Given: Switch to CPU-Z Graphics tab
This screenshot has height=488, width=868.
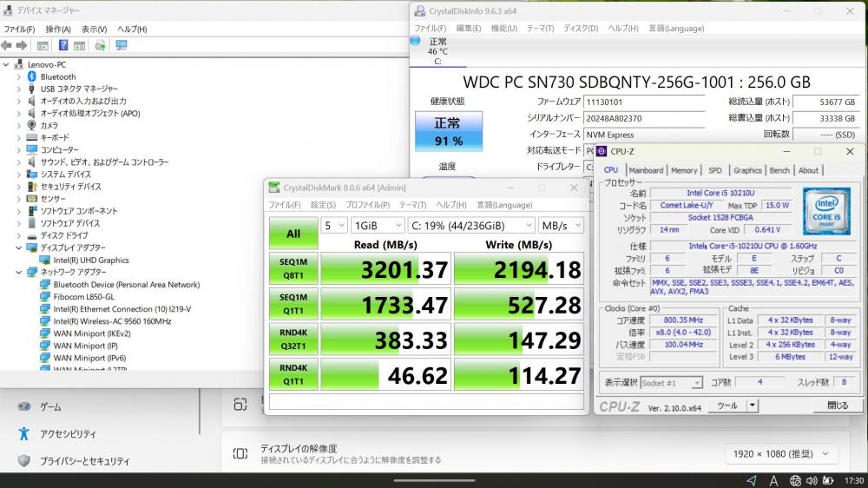Looking at the screenshot, I should tap(747, 170).
